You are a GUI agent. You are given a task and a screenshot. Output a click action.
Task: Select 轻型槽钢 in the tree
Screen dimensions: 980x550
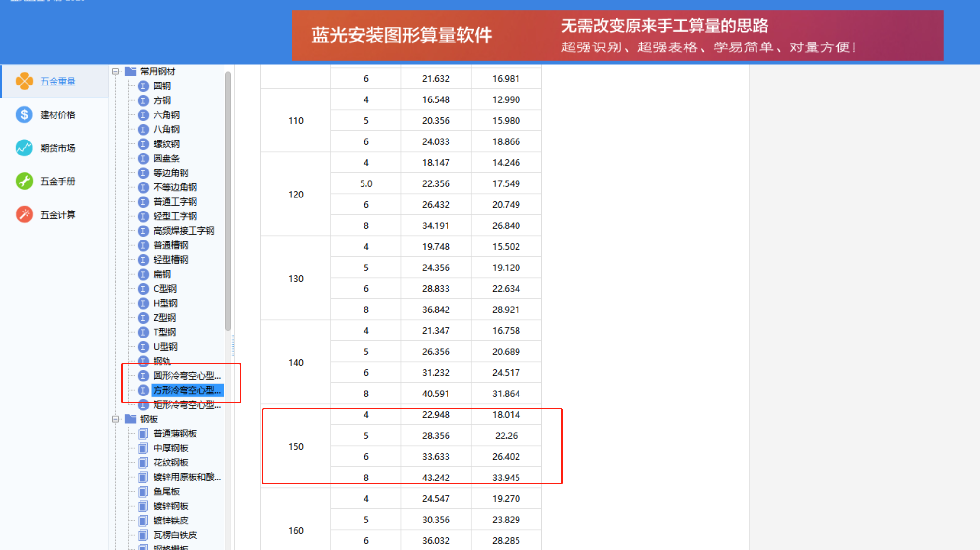pyautogui.click(x=171, y=260)
